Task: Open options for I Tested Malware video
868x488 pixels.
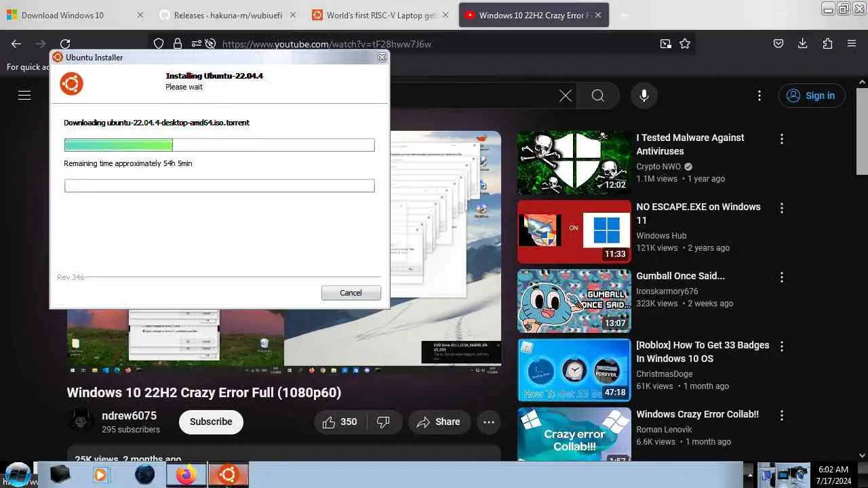Action: 782,139
